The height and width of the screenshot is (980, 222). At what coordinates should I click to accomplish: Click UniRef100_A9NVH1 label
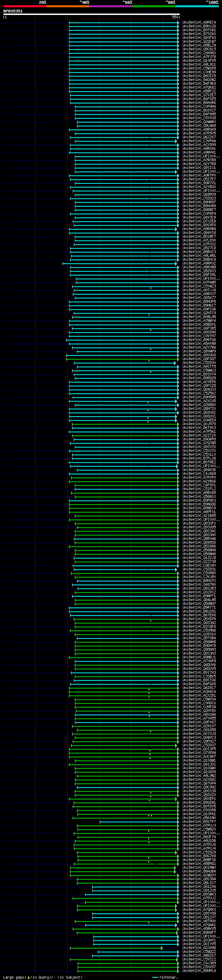(x=199, y=152)
